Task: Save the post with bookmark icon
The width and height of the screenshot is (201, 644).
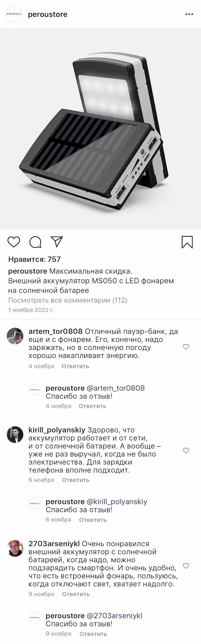Action: [x=187, y=242]
